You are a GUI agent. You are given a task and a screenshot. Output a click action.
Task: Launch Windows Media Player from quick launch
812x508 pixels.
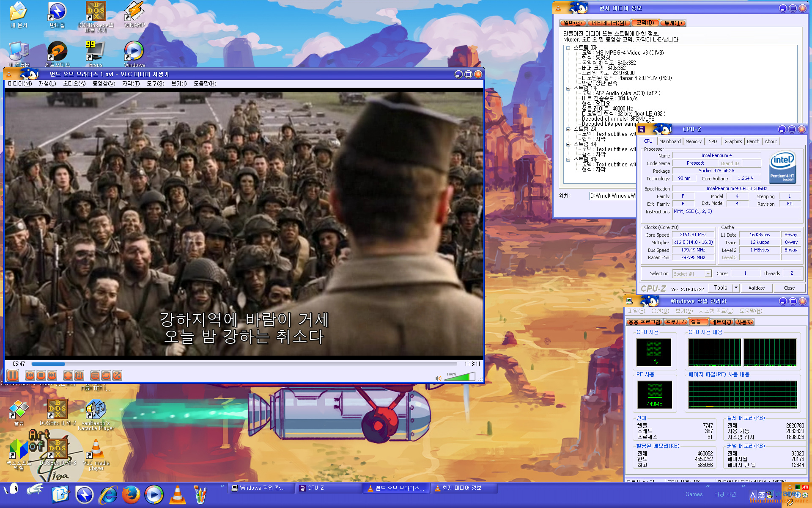click(154, 494)
